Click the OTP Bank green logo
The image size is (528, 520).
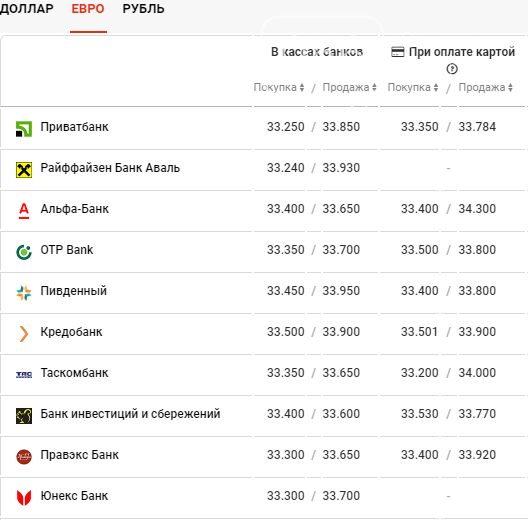(24, 252)
